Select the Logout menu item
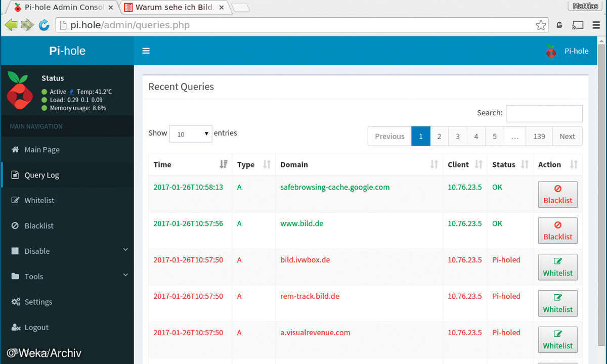This screenshot has height=364, width=607. (x=67, y=327)
